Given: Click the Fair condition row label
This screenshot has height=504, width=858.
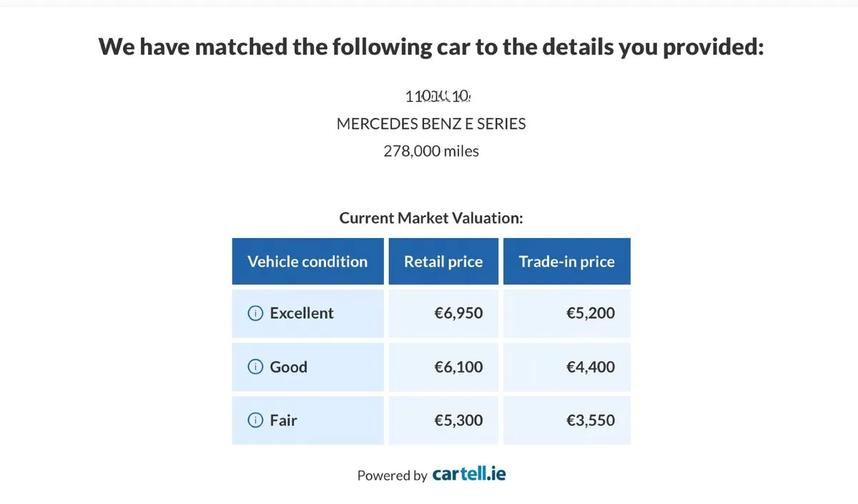Looking at the screenshot, I should coord(283,420).
